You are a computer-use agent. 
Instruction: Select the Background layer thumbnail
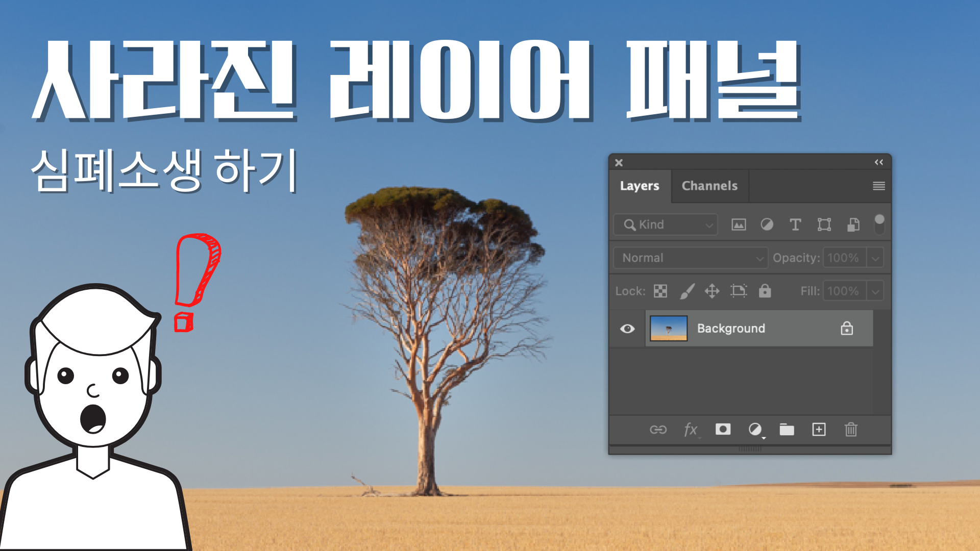pyautogui.click(x=669, y=329)
